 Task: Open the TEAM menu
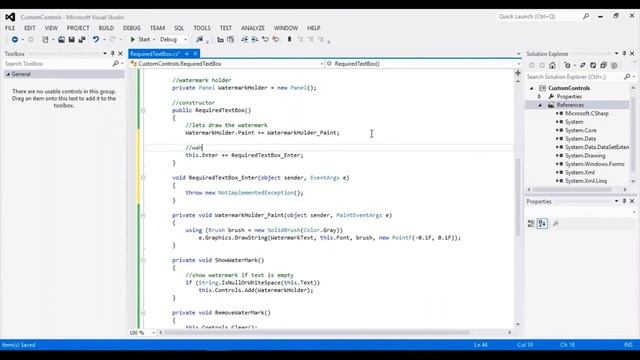(157, 28)
